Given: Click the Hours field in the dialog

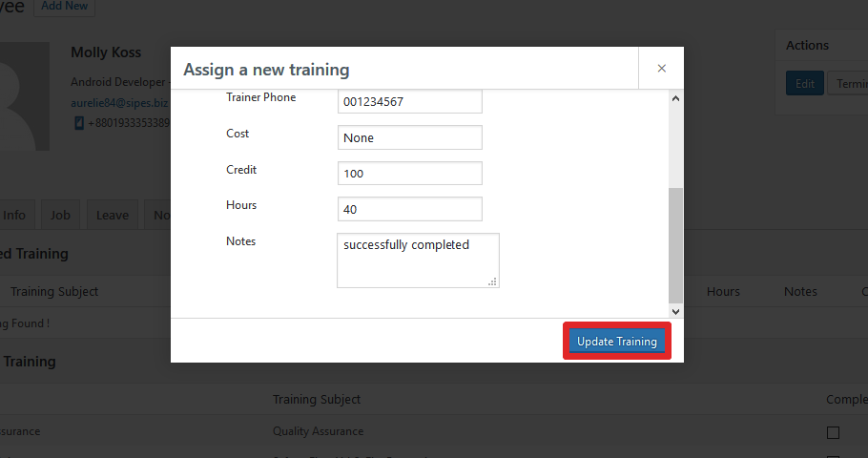Looking at the screenshot, I should (x=409, y=209).
